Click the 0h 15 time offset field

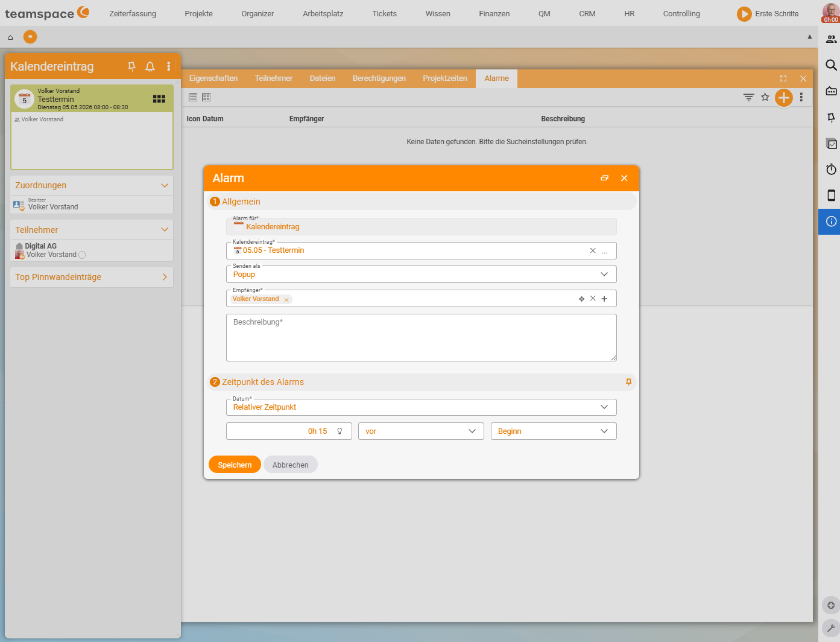click(289, 431)
